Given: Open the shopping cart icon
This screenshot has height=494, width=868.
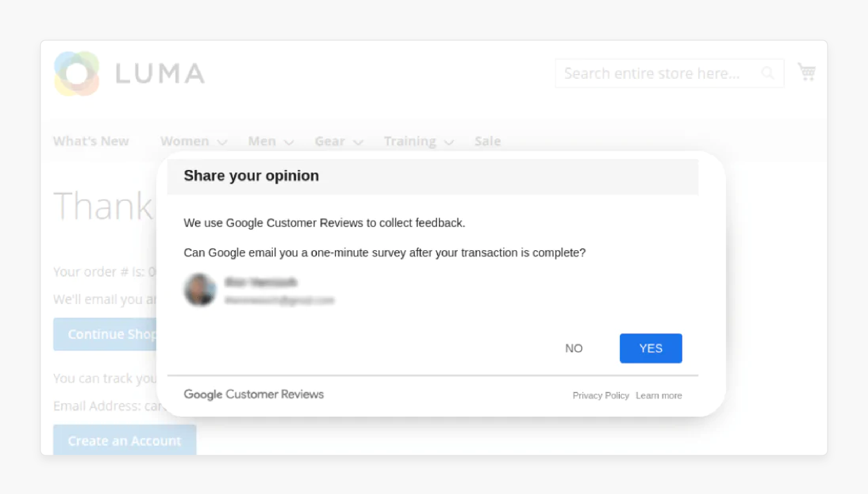Looking at the screenshot, I should point(807,72).
